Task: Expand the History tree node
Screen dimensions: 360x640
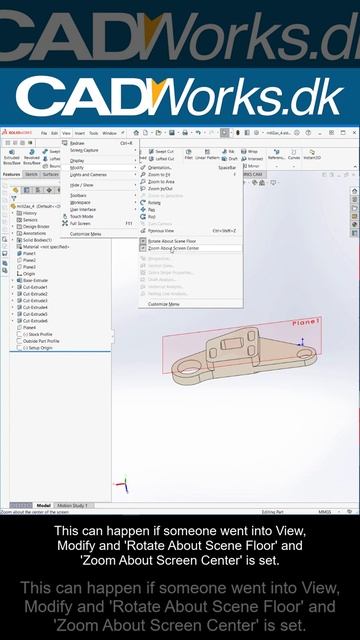Action: (x=13, y=213)
